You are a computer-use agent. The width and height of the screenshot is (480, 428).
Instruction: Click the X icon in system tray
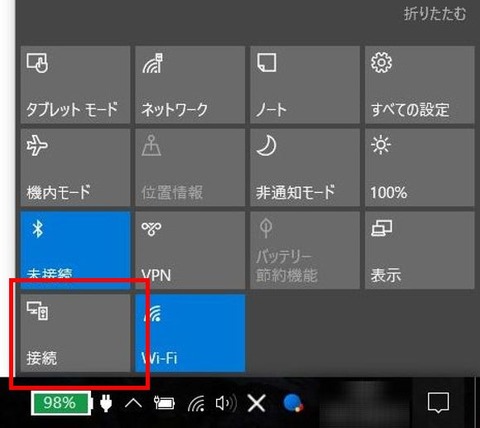click(x=257, y=403)
